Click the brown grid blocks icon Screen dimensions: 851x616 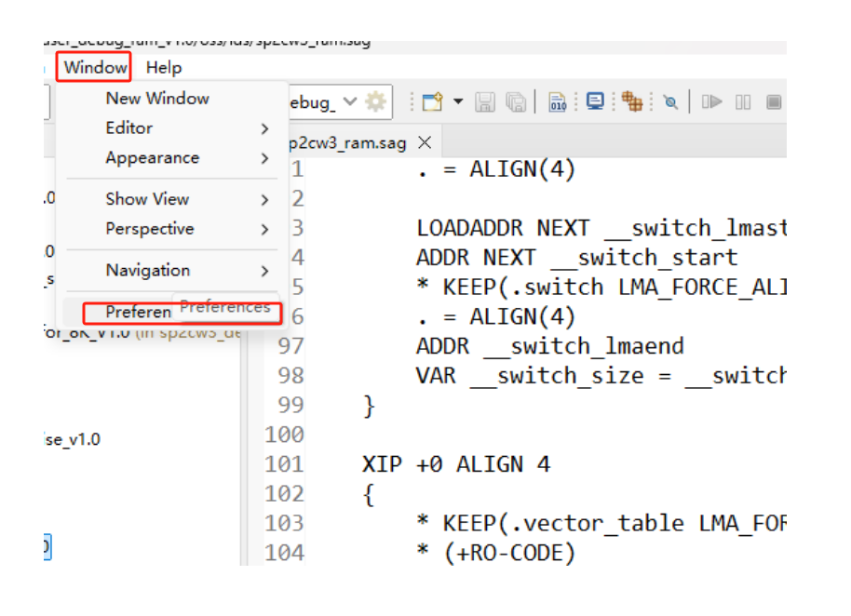coord(632,101)
